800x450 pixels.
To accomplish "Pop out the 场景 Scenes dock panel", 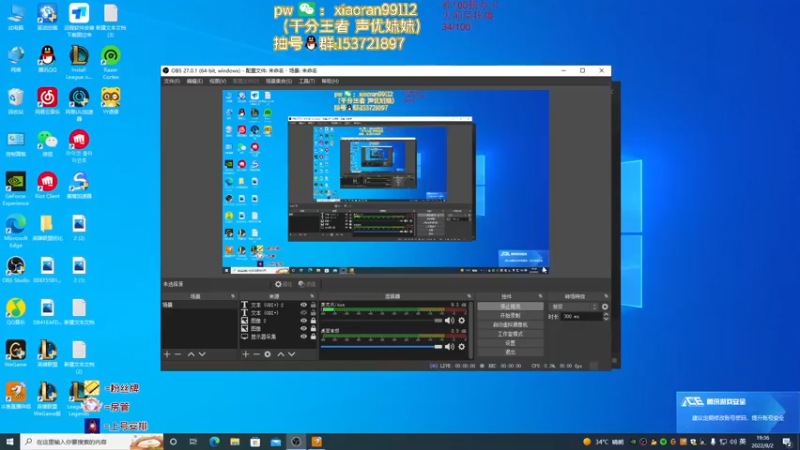I will (233, 296).
